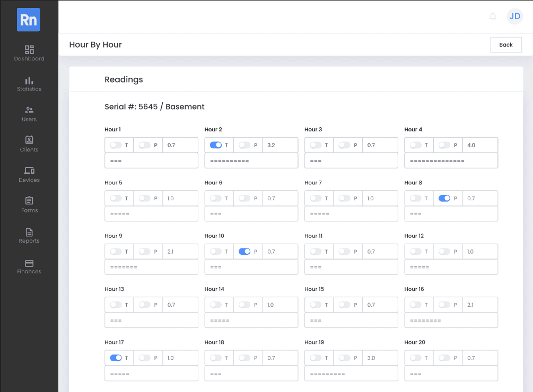Image resolution: width=533 pixels, height=392 pixels.
Task: Enable the Hour 12 P toggle
Action: click(x=444, y=252)
